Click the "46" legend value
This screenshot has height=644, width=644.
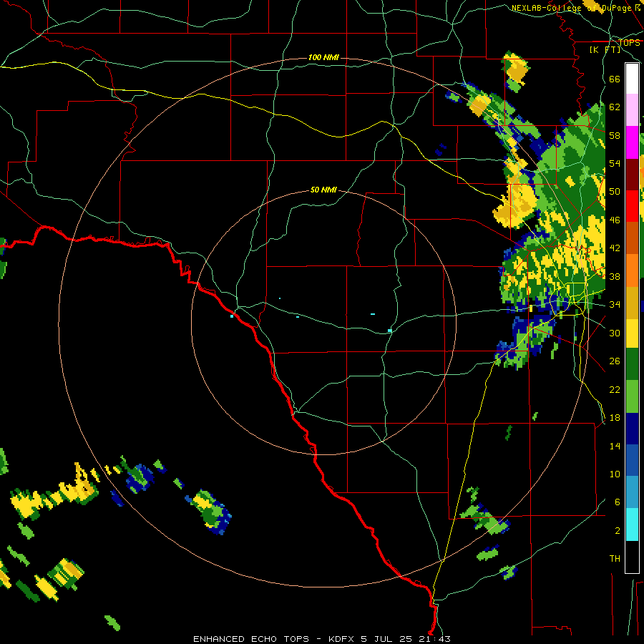point(615,220)
